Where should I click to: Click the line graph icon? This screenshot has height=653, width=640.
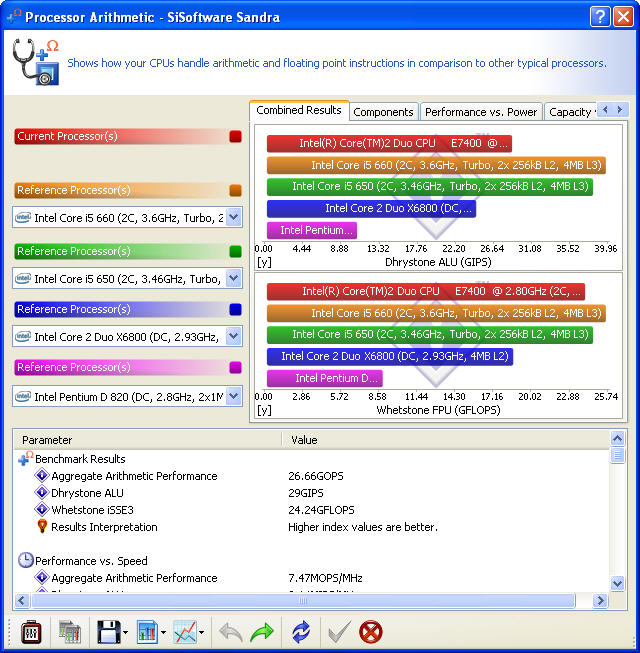[185, 632]
